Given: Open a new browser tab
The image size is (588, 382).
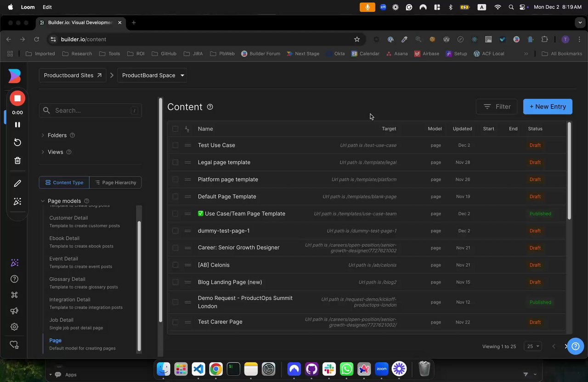Looking at the screenshot, I should 134,23.
